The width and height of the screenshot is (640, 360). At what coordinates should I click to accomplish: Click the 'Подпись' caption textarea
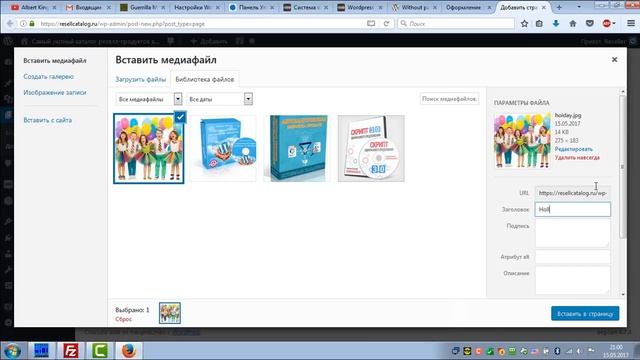pos(573,233)
